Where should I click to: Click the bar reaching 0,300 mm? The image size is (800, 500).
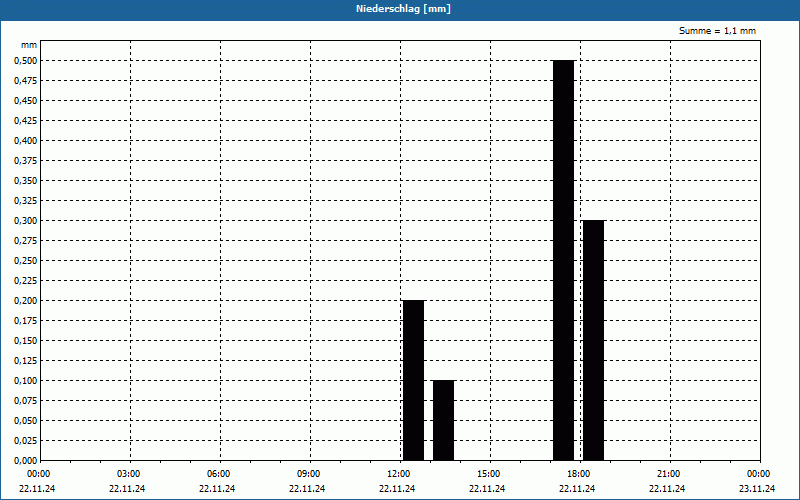(x=593, y=340)
